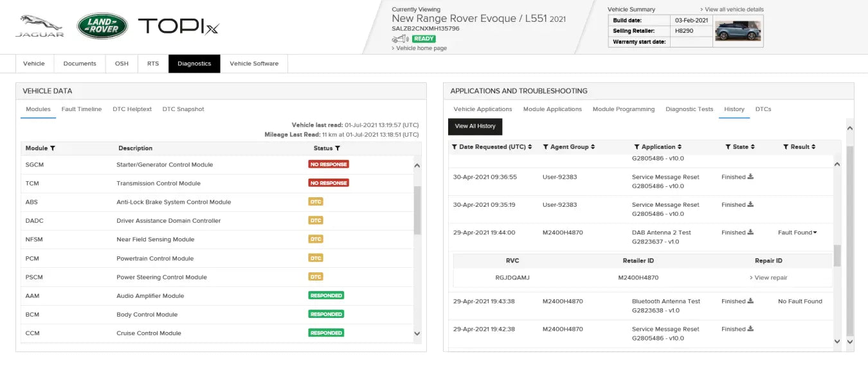This screenshot has height=368, width=868.
Task: Click the Land Rover logo
Action: coord(102,26)
